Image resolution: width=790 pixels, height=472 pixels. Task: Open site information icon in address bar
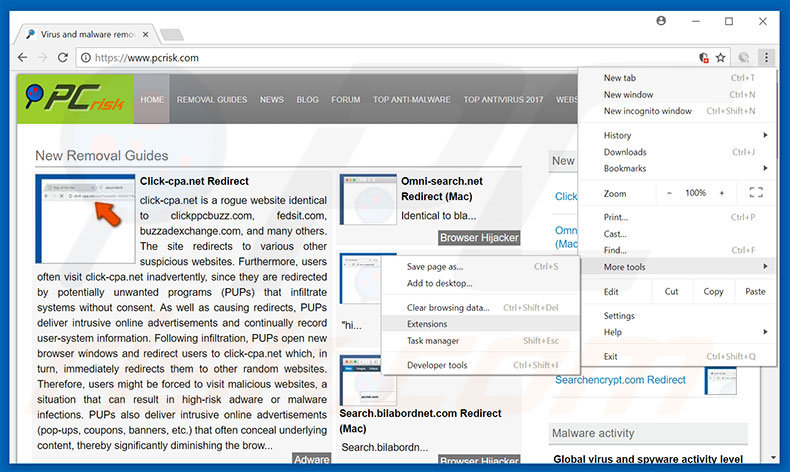[86, 58]
